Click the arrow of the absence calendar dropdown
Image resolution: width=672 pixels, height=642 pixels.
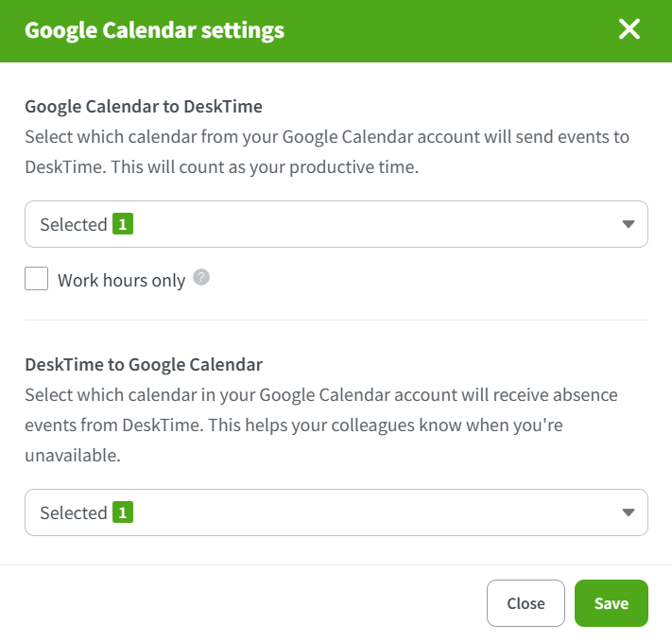[629, 512]
